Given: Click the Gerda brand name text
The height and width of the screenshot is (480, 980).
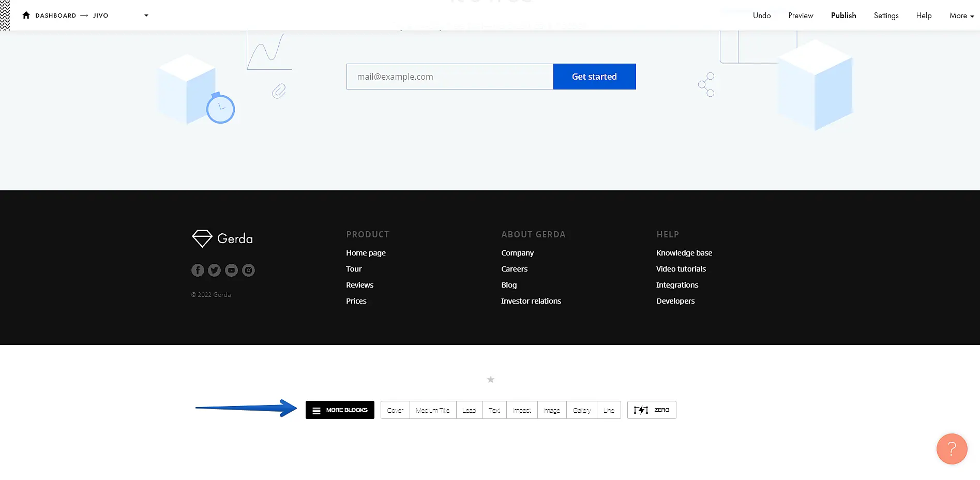Looking at the screenshot, I should point(235,238).
